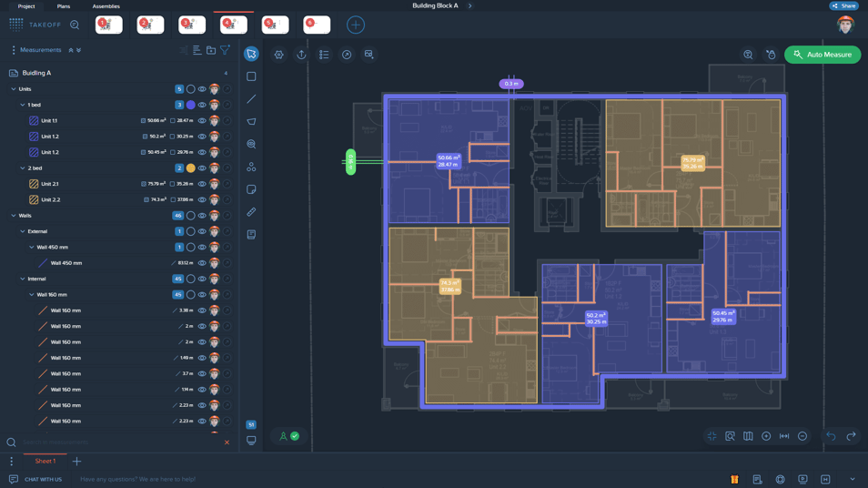868x488 pixels.
Task: Open the measurement filter funnel
Action: 225,50
